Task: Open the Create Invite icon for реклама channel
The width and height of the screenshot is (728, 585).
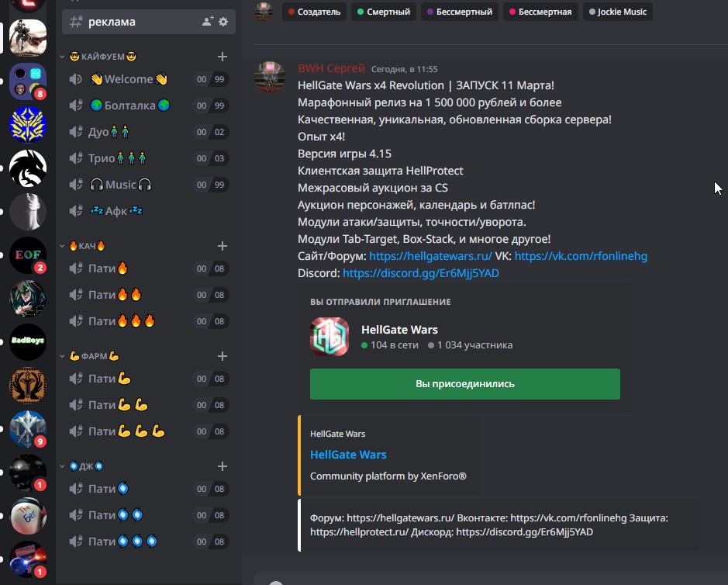Action: pos(208,22)
